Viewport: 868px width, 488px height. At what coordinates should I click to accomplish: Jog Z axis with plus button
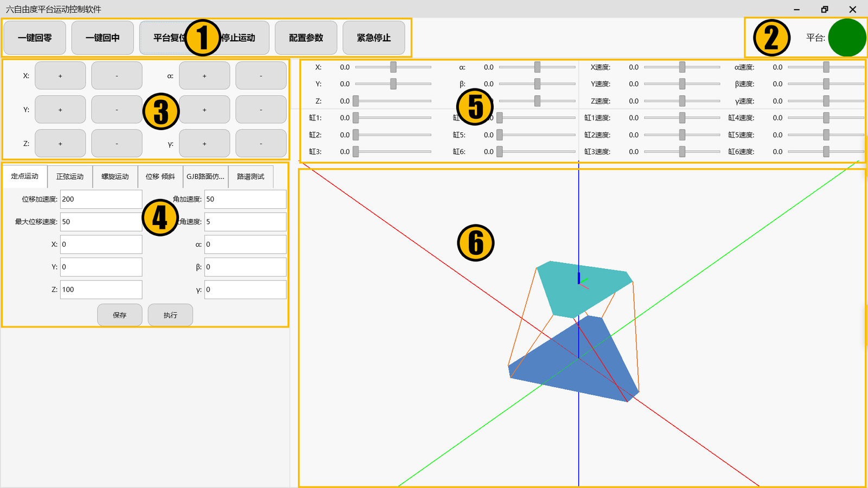click(60, 144)
